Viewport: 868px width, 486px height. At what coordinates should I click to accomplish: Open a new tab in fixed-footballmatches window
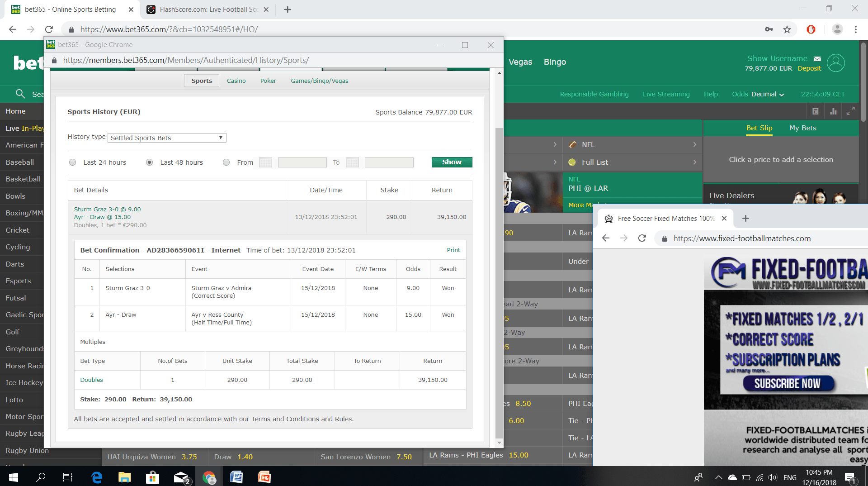pyautogui.click(x=745, y=219)
